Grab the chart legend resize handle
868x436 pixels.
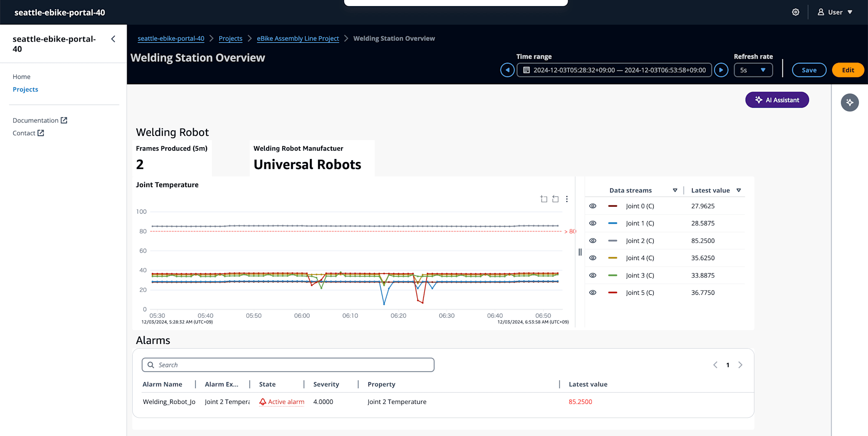pyautogui.click(x=580, y=252)
